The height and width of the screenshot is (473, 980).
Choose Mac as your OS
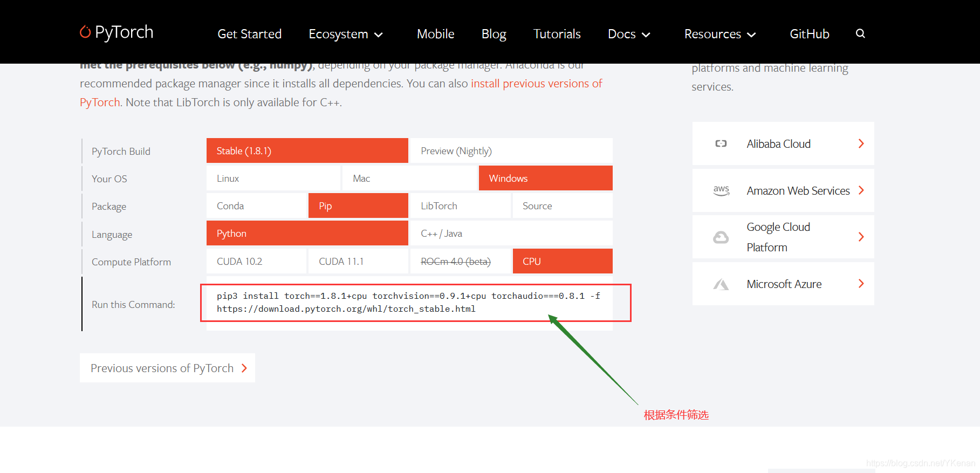pyautogui.click(x=409, y=178)
